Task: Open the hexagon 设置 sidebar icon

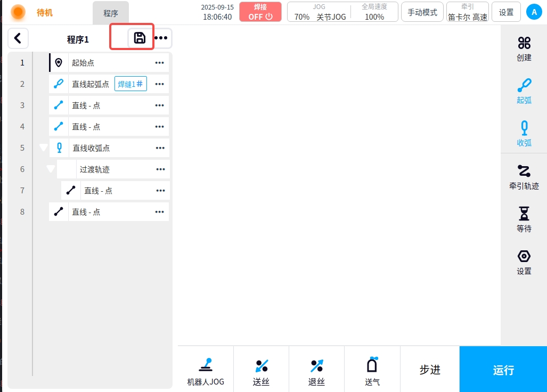Action: [524, 262]
